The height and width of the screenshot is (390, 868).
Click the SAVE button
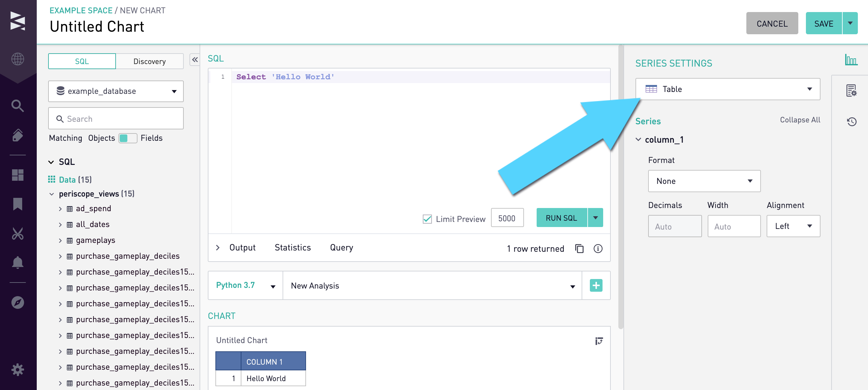824,23
